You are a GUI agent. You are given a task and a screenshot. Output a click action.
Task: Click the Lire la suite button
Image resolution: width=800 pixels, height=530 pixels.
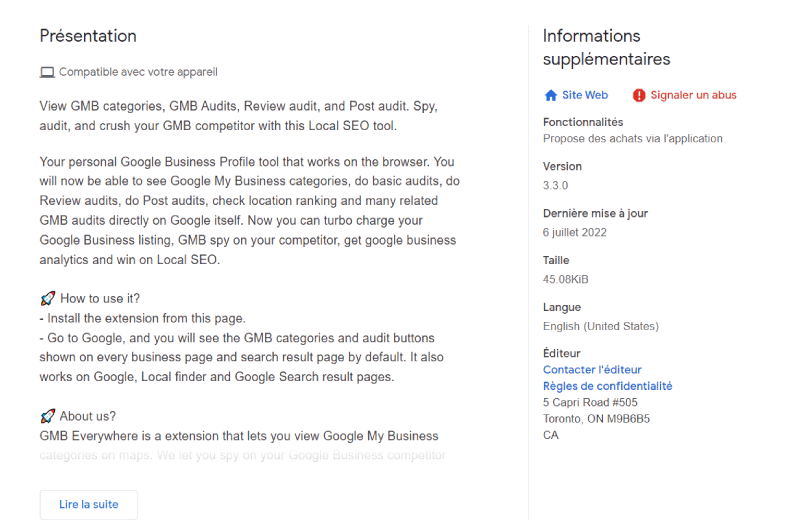coord(89,504)
